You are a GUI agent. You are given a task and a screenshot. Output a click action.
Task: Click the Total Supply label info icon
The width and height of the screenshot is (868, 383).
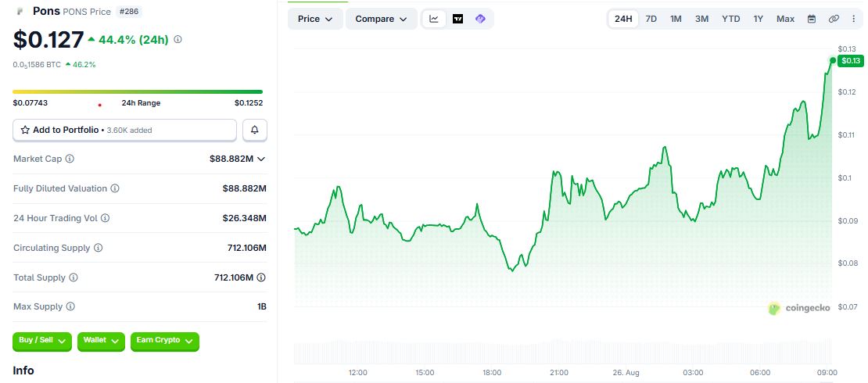[x=73, y=277]
